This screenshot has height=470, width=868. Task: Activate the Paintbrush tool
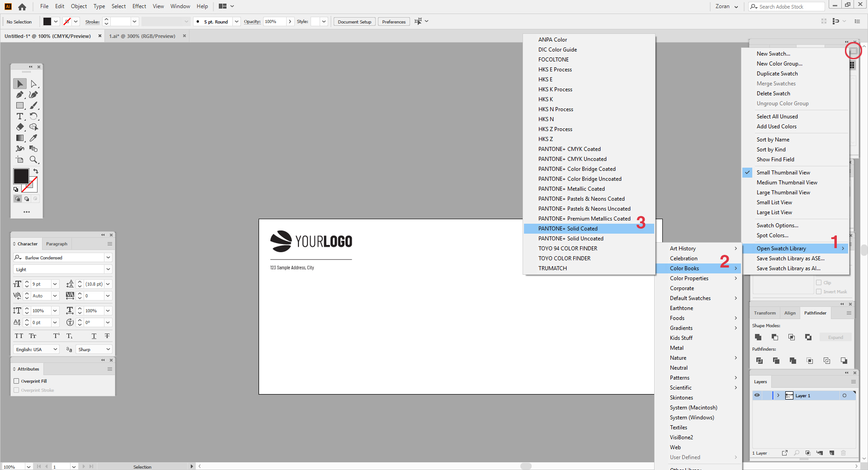tap(33, 105)
